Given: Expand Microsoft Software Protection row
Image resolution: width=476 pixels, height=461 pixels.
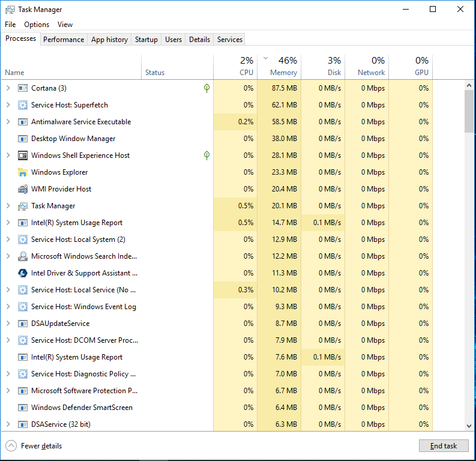Looking at the screenshot, I should pos(8,391).
